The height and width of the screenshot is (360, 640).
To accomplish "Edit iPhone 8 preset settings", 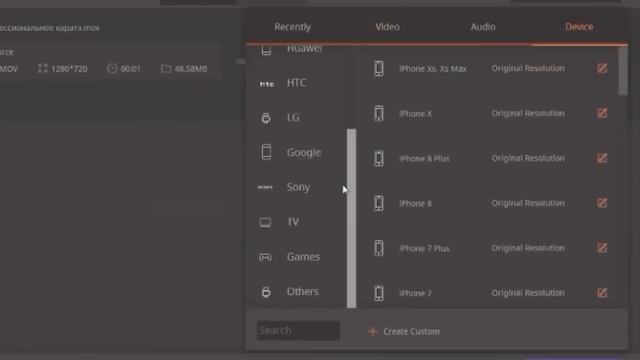I will (x=602, y=203).
